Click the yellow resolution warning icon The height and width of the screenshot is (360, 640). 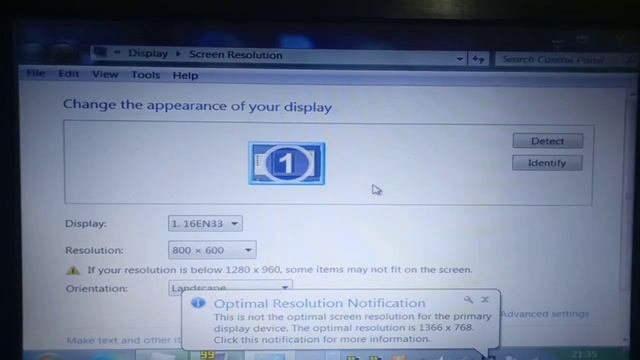click(73, 270)
